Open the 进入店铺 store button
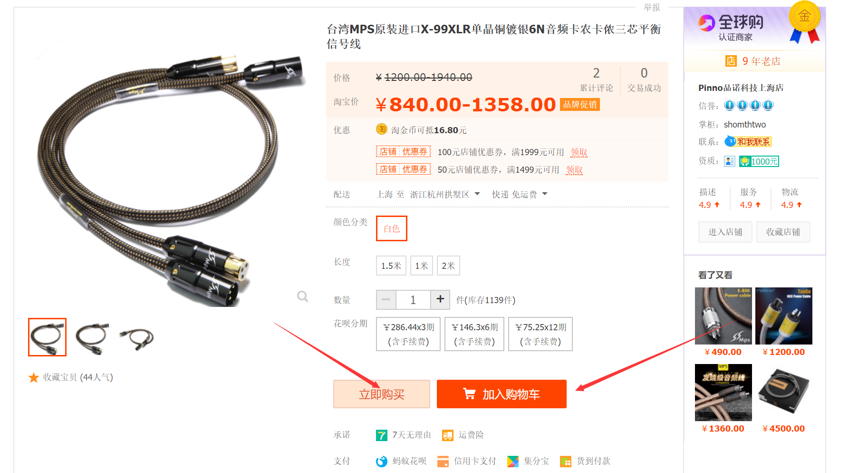The image size is (868, 473). click(725, 232)
